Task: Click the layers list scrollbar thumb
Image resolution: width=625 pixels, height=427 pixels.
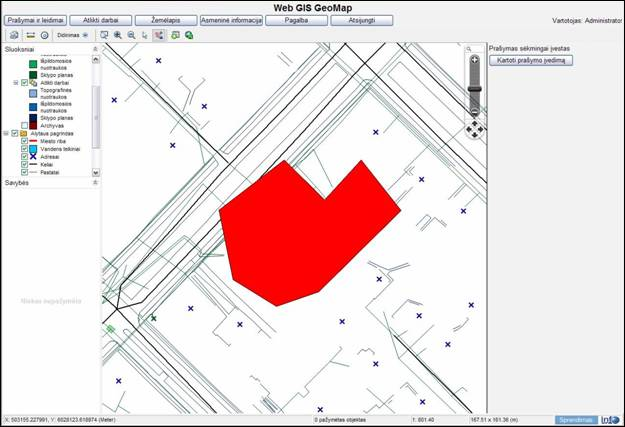Action: 96,117
